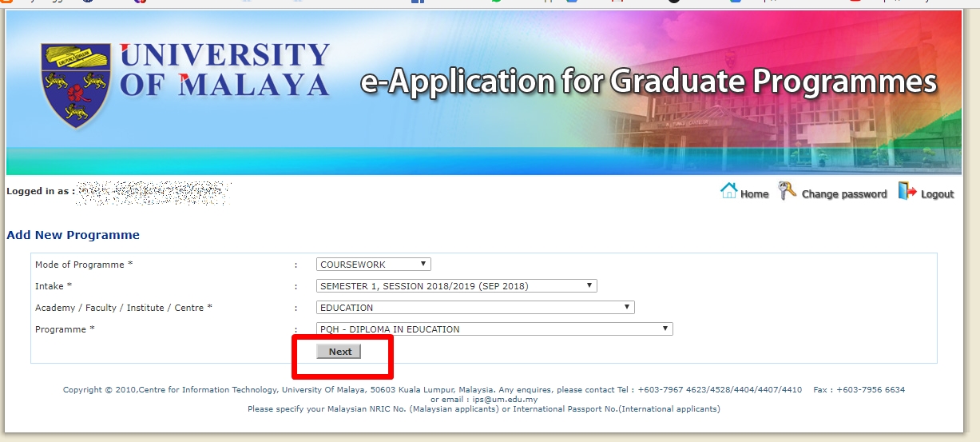Click the Logout link
The height and width of the screenshot is (442, 980).
937,194
